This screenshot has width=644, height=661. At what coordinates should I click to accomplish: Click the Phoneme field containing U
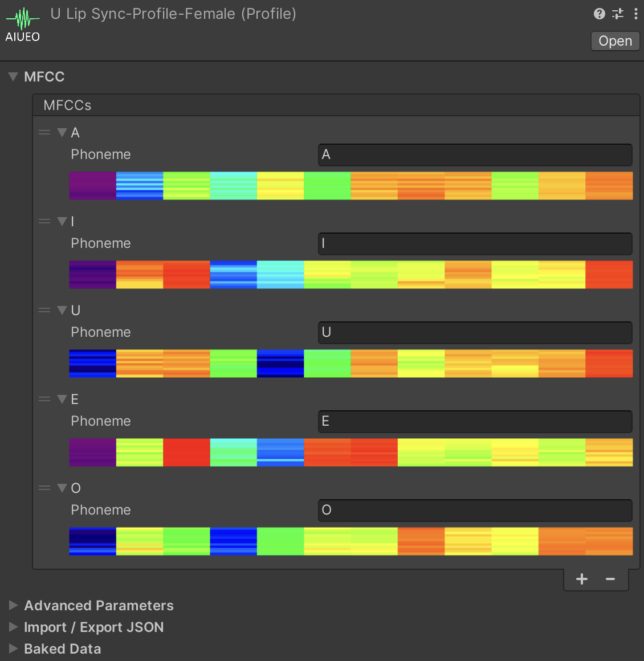[x=475, y=333]
